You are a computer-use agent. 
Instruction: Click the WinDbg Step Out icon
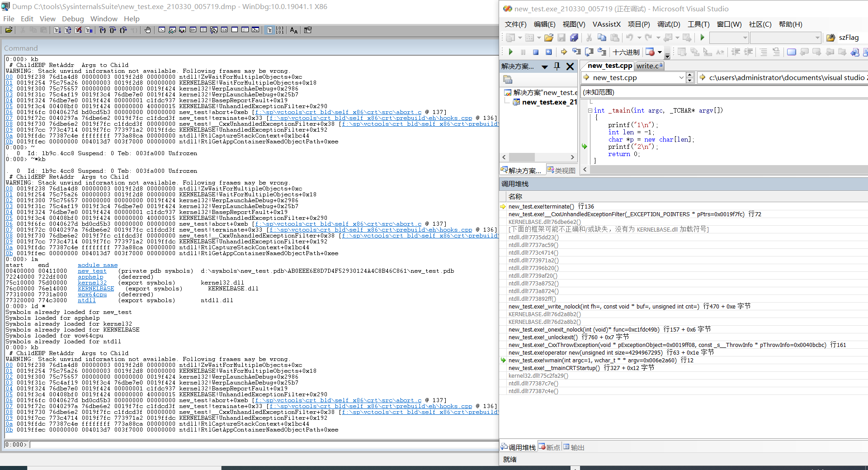point(123,30)
